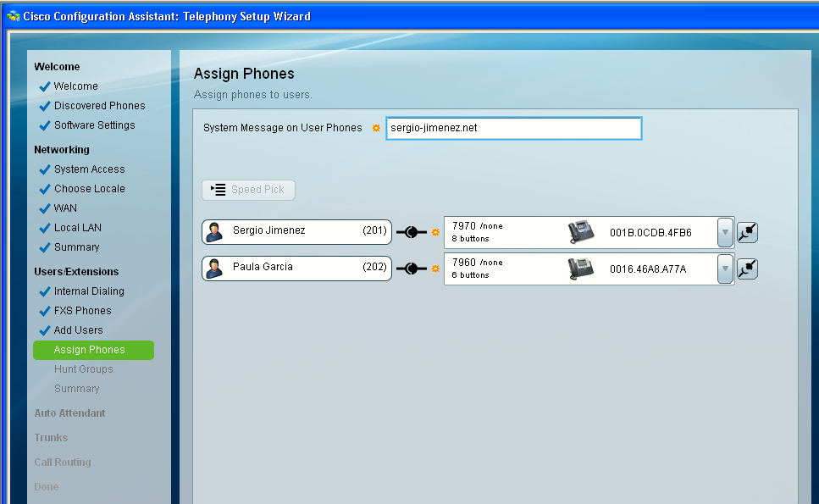Click the pin button for phone 001B.0CDB.4FB6
Viewport: 819px width, 504px height.
748,232
